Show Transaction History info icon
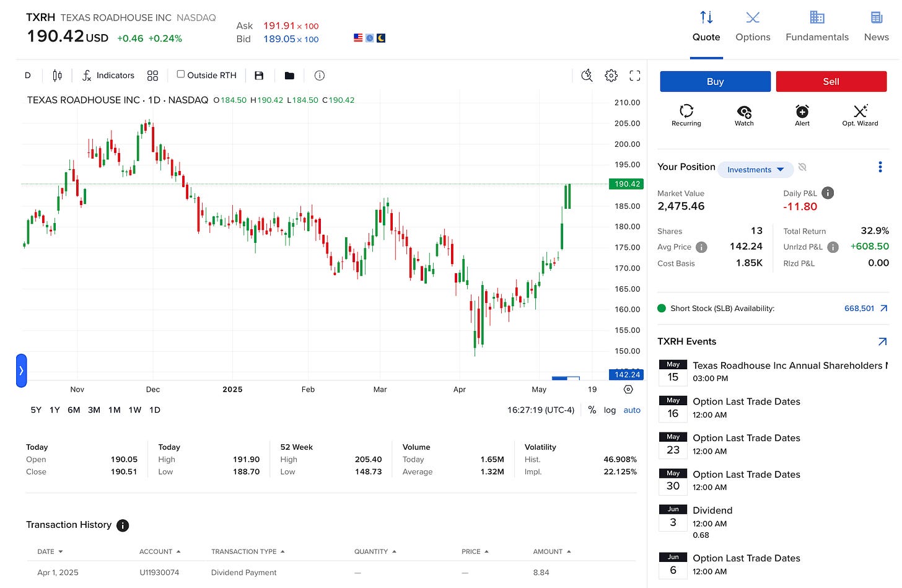Screen dimensions: 902x588 click(x=123, y=525)
